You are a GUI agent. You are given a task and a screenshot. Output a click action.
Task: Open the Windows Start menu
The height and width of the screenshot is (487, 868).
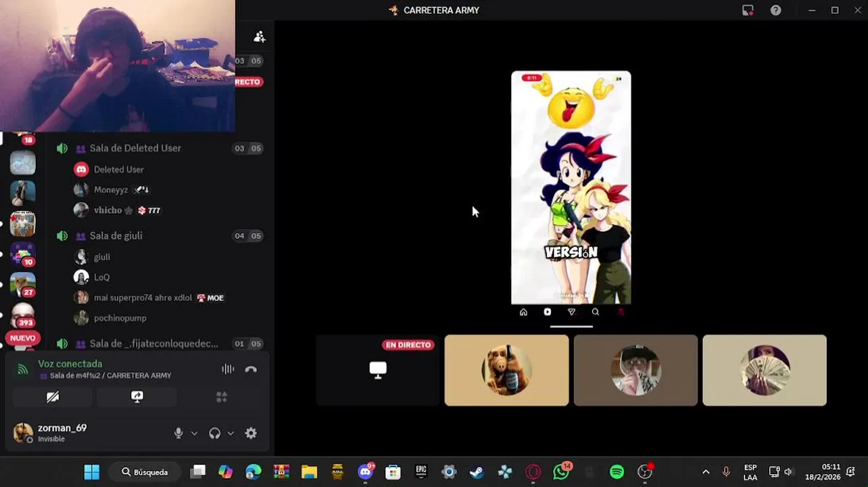[x=91, y=472]
